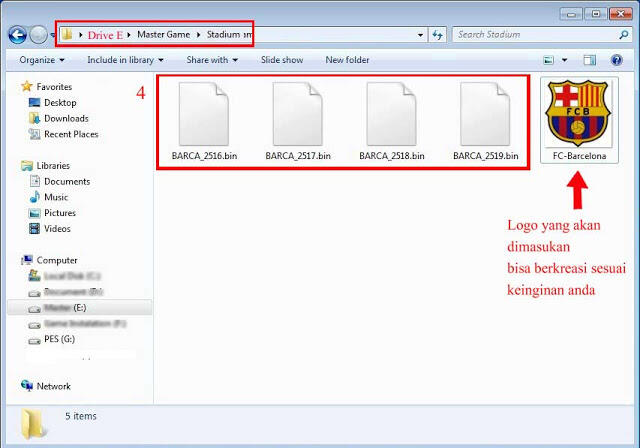Click the Recent Places icon

click(35, 134)
